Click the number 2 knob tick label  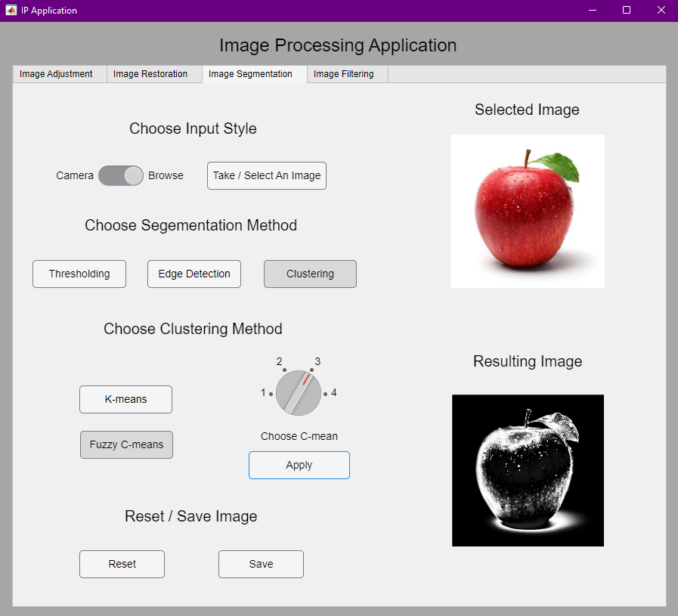point(280,361)
